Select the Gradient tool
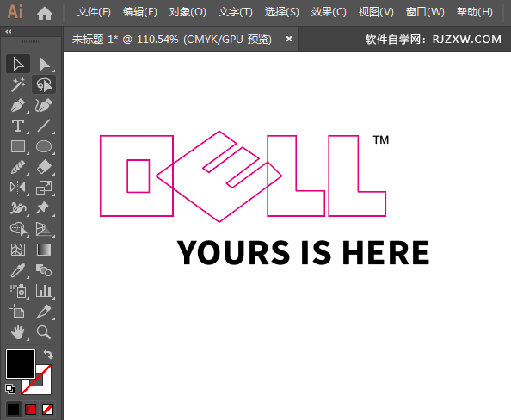The image size is (511, 420). 44,250
